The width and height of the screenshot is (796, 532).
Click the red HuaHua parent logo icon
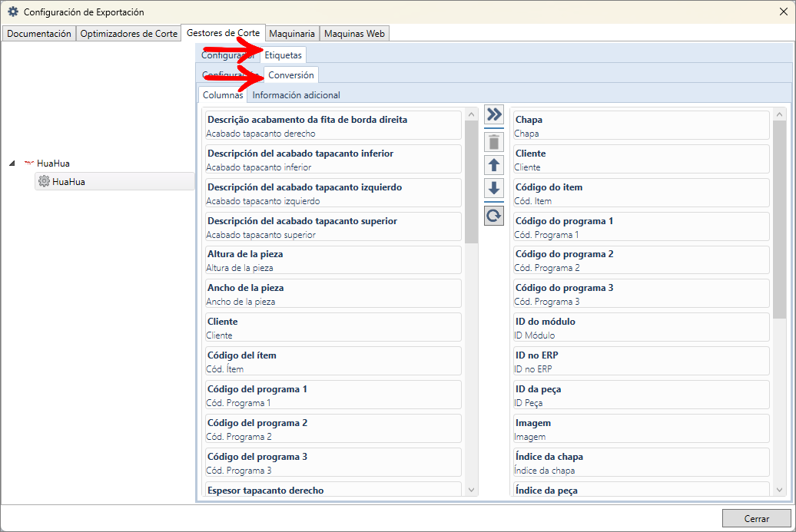point(29,163)
